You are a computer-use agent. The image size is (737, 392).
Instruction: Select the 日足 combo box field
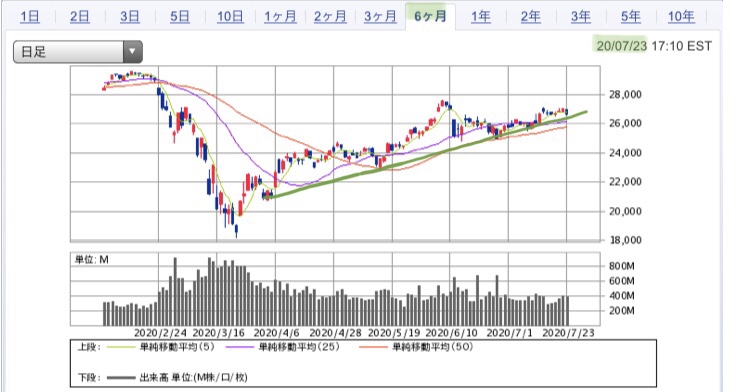coord(78,52)
